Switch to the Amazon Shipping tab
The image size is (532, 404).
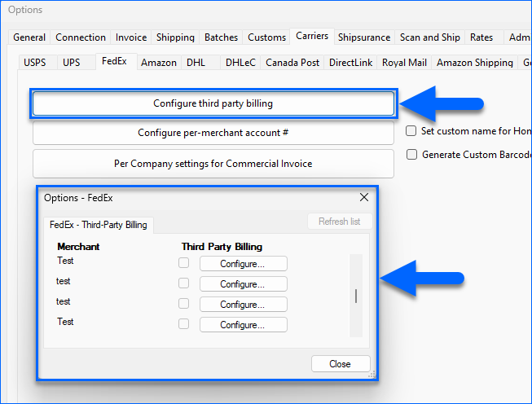pos(475,63)
